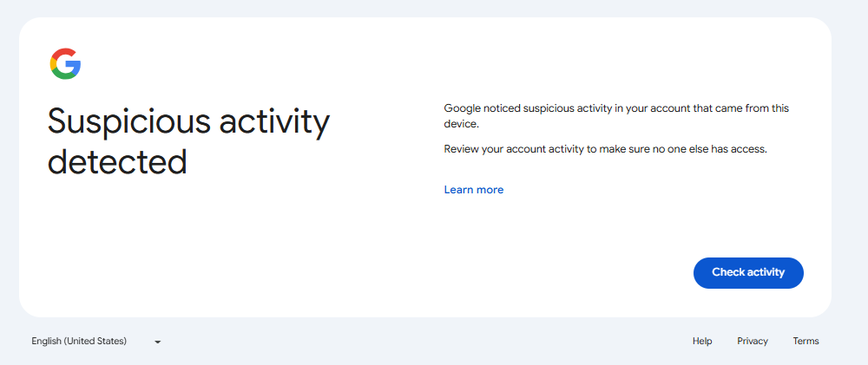The width and height of the screenshot is (868, 365).
Task: Click the word "device." ending the first paragraph
Action: (x=461, y=124)
